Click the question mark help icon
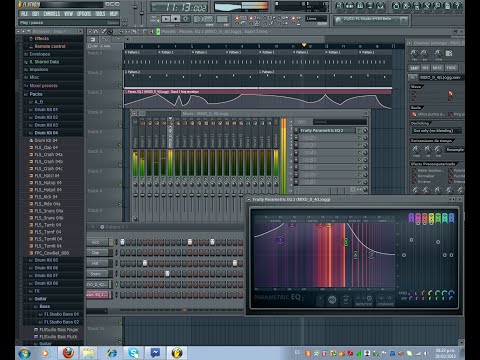This screenshot has width=480, height=360. tap(458, 6)
